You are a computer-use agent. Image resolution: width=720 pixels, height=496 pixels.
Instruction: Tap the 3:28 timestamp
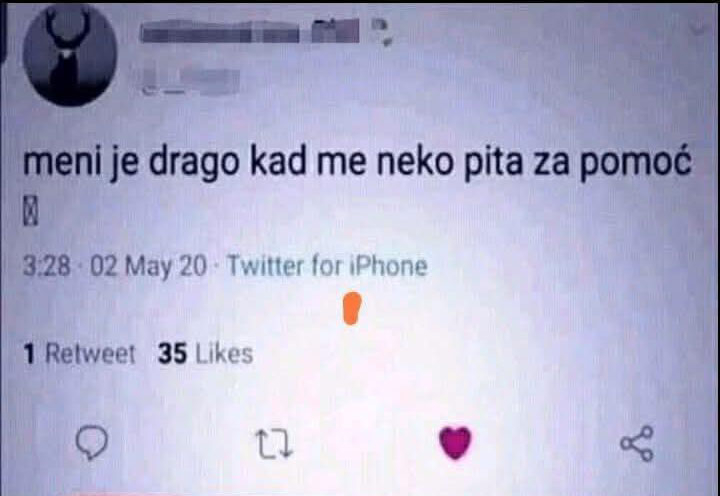click(47, 266)
